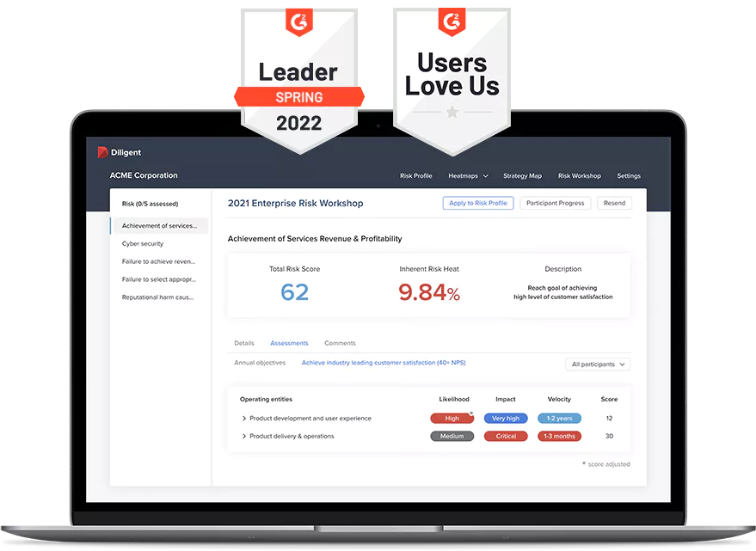Switch to the Details tab

point(244,343)
